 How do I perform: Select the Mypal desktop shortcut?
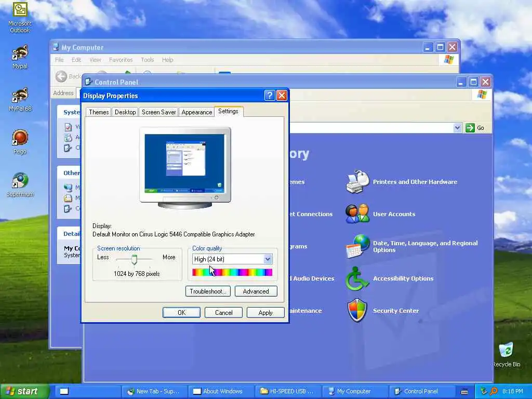(x=20, y=57)
